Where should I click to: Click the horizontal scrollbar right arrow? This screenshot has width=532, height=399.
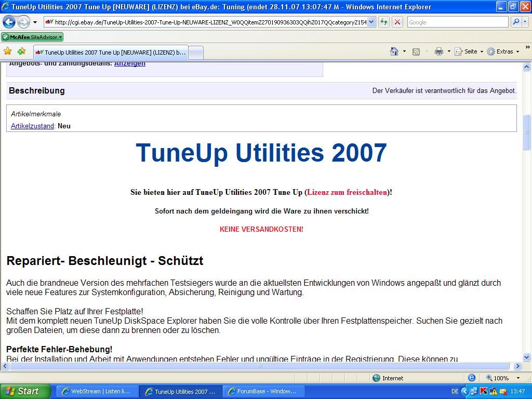tap(517, 366)
